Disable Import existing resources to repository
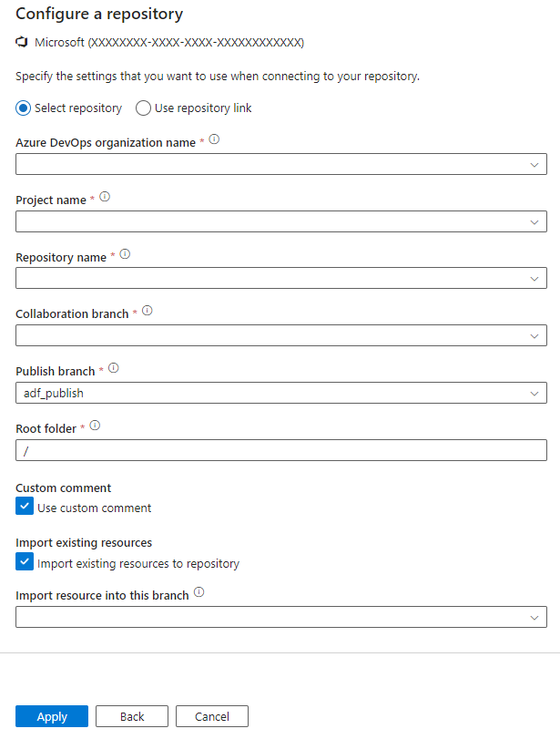 (25, 561)
